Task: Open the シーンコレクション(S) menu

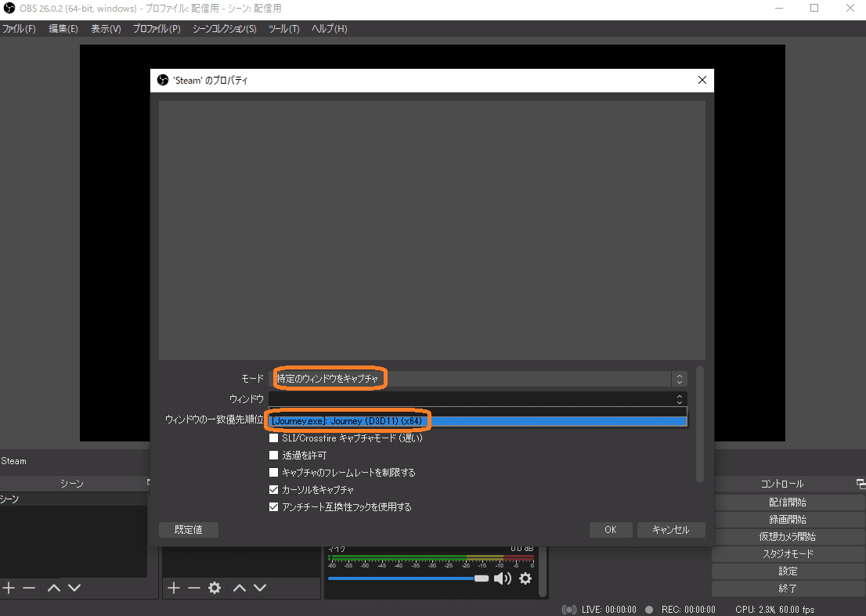Action: pyautogui.click(x=224, y=29)
